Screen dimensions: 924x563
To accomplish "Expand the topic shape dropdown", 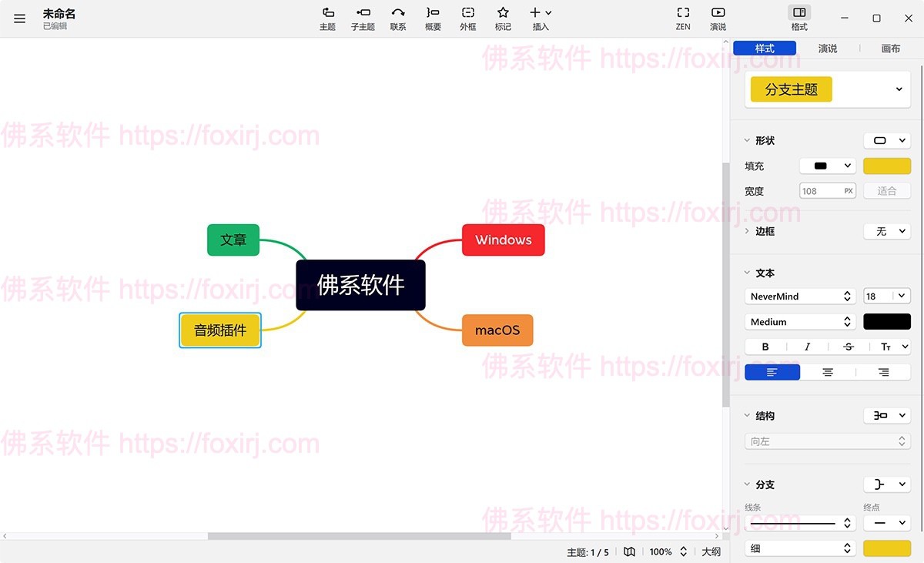I will (x=886, y=140).
